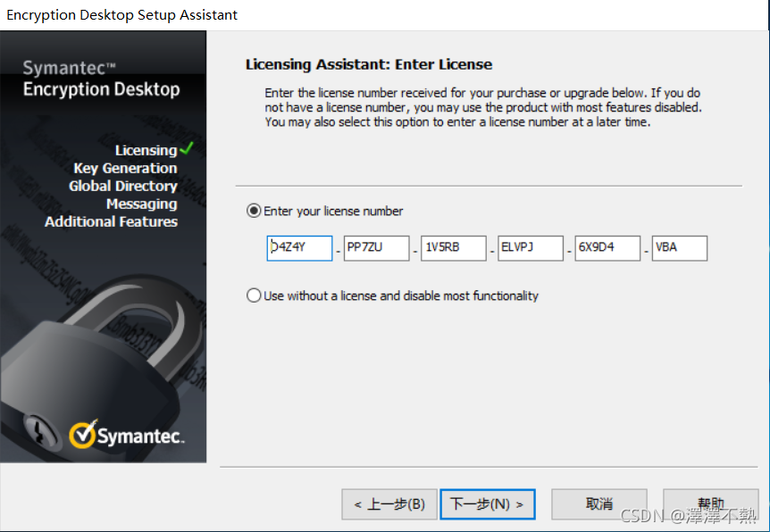Screen dimensions: 770x532
Task: Go back with the 上一步(B) button
Action: tap(389, 504)
